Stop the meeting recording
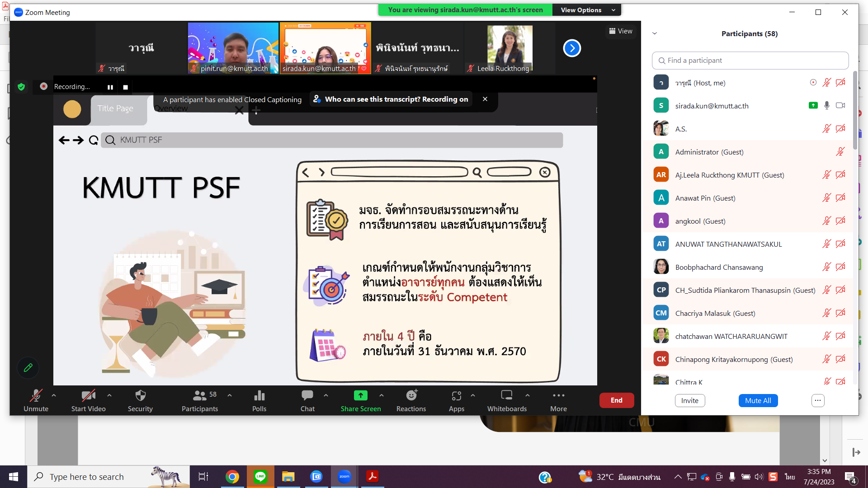 click(x=125, y=87)
